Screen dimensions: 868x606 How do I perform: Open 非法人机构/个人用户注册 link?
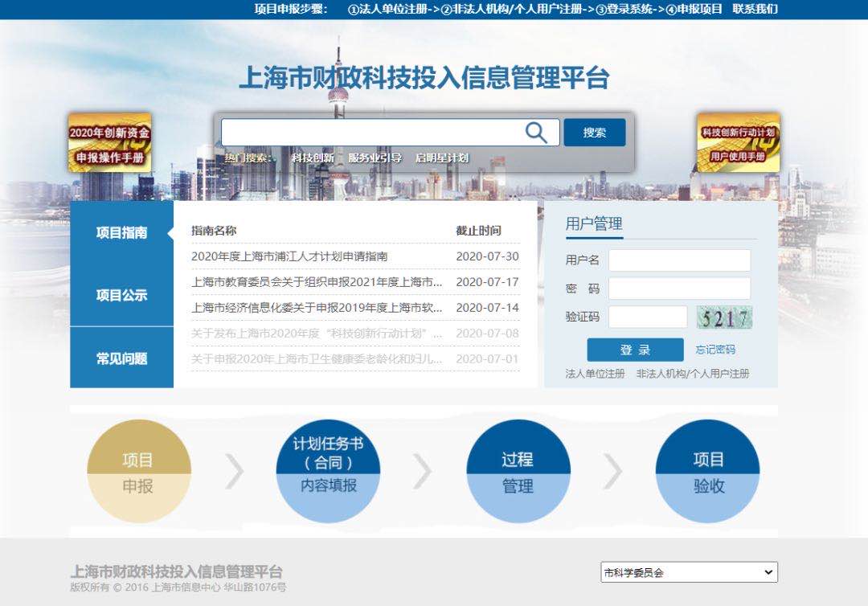pos(693,374)
